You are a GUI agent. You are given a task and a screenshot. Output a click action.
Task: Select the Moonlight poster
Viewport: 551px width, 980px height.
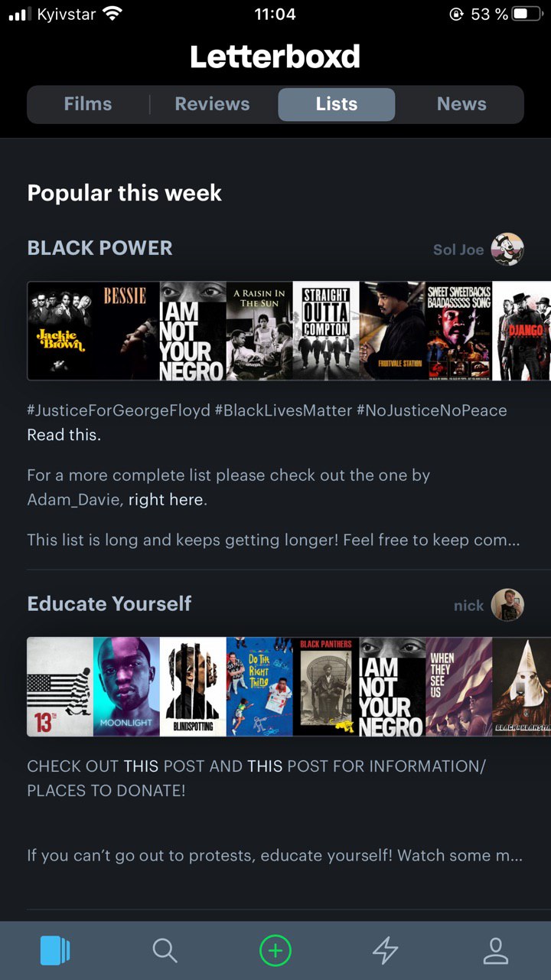pyautogui.click(x=126, y=687)
